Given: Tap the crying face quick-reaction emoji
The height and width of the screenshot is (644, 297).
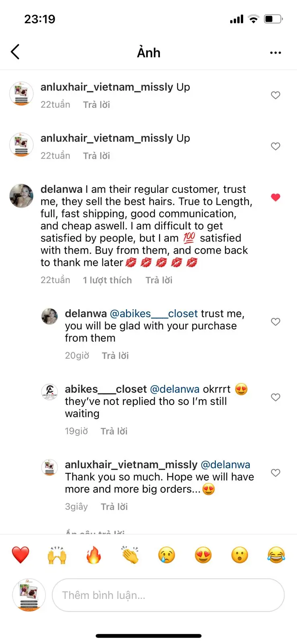Looking at the screenshot, I should coord(167,555).
